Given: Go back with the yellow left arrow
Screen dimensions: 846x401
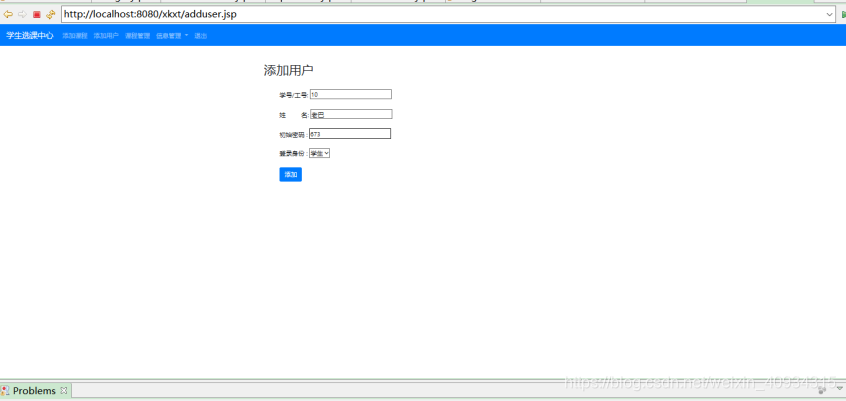Looking at the screenshot, I should point(8,15).
